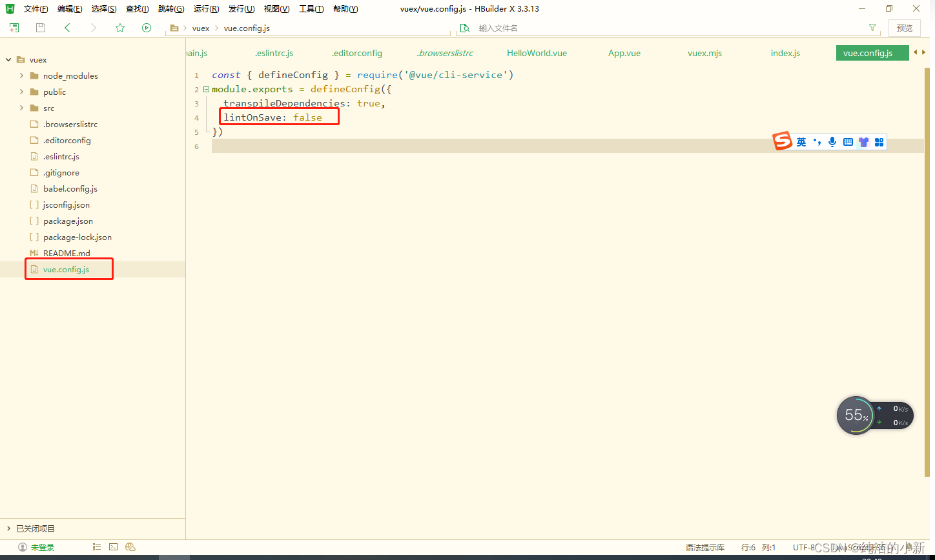Click the user avatar icon beside 未登录
Image resolution: width=935 pixels, height=560 pixels.
pyautogui.click(x=23, y=547)
